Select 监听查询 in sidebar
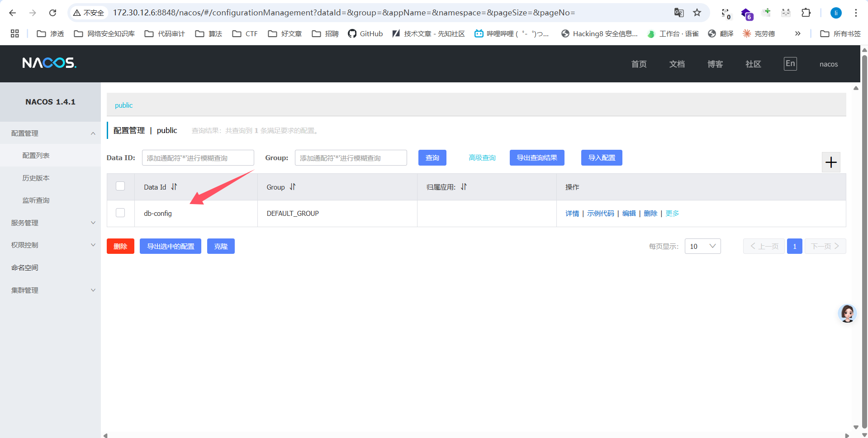The width and height of the screenshot is (868, 438). point(50,200)
